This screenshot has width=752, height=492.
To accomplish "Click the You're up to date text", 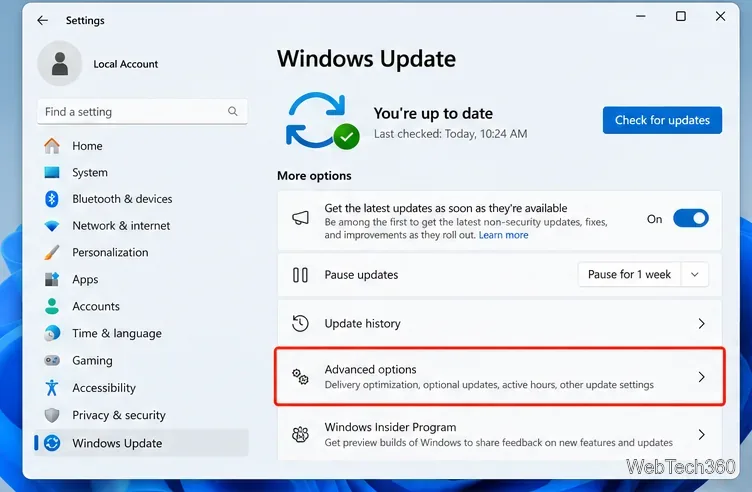I will click(x=433, y=113).
